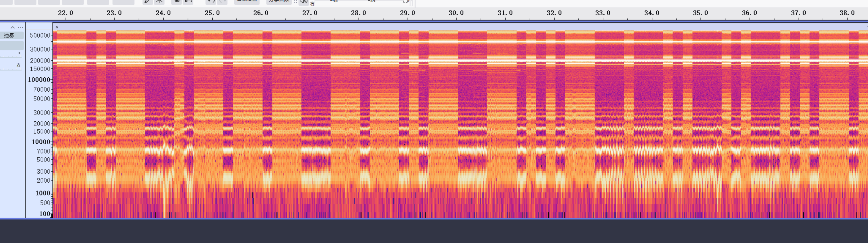Image resolution: width=868 pixels, height=243 pixels.
Task: Click the 27.0 mark on the timeline ruler
Action: (x=310, y=13)
